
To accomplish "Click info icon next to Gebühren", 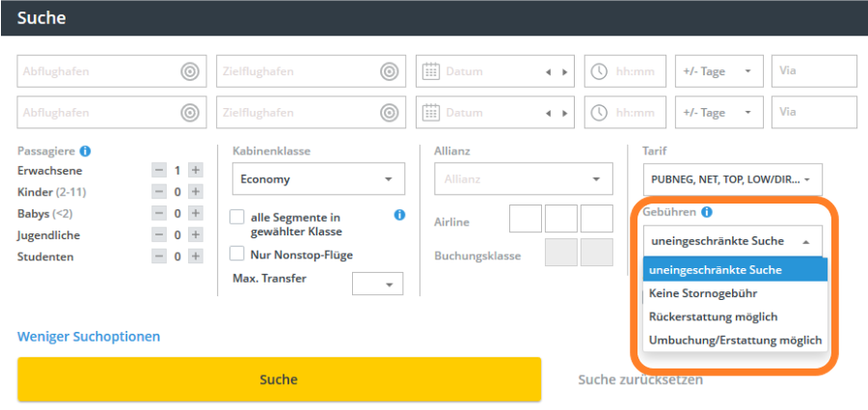I will point(707,212).
